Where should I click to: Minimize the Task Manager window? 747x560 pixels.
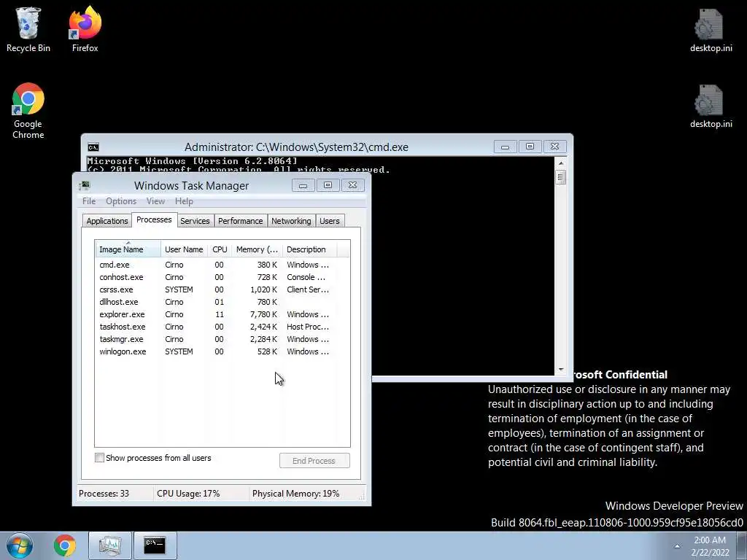303,185
